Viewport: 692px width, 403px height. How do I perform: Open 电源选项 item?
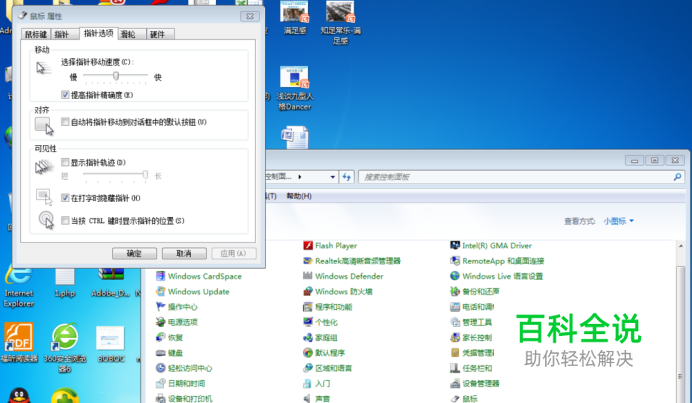pos(177,322)
